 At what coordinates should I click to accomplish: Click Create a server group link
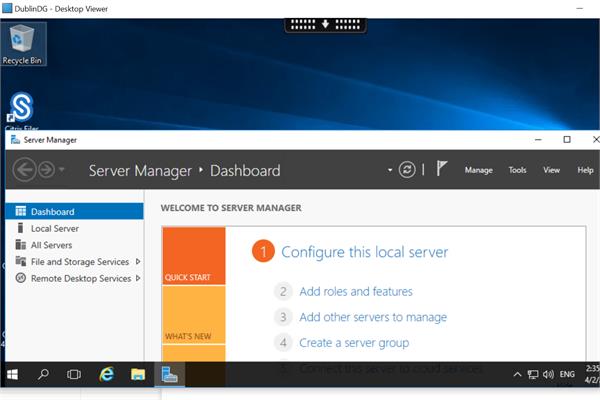point(354,343)
